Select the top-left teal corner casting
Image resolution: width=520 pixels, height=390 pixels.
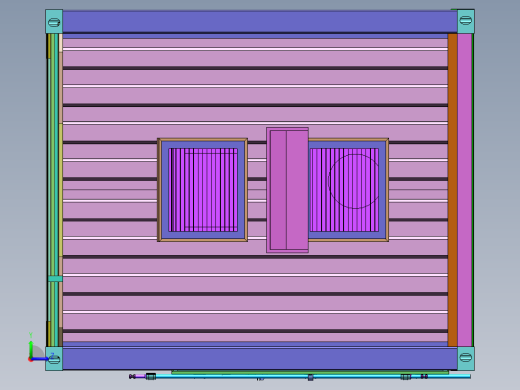[x=54, y=22]
